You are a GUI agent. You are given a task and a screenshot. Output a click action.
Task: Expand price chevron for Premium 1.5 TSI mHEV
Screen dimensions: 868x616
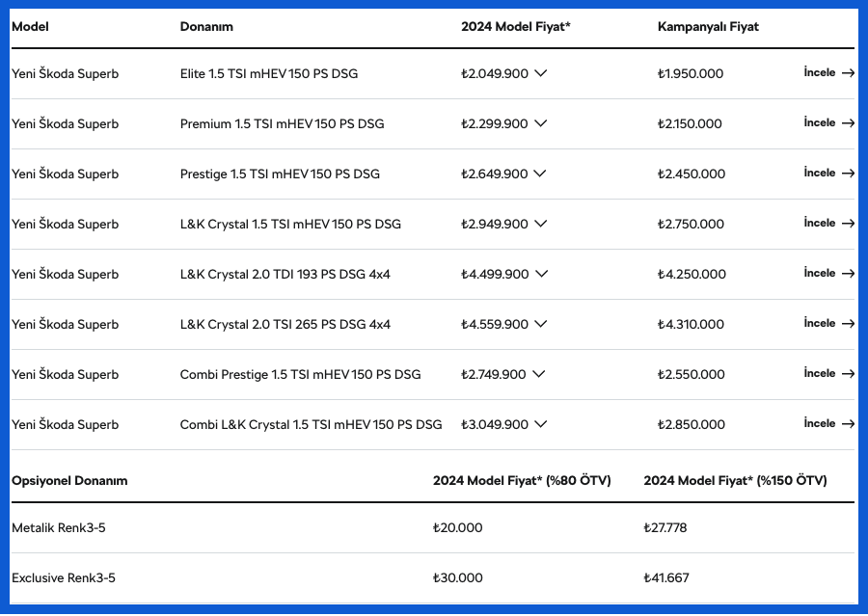click(541, 123)
